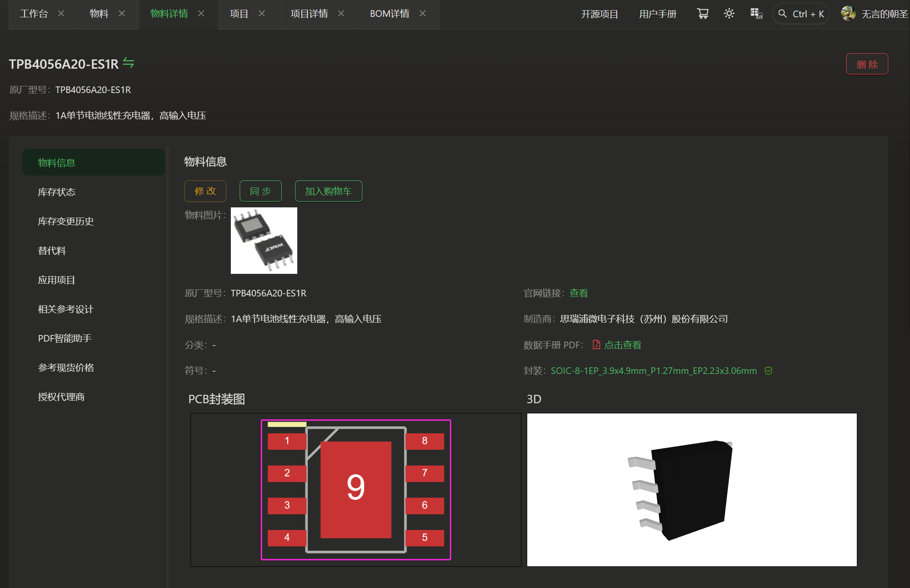Click the user avatar picture

point(848,14)
